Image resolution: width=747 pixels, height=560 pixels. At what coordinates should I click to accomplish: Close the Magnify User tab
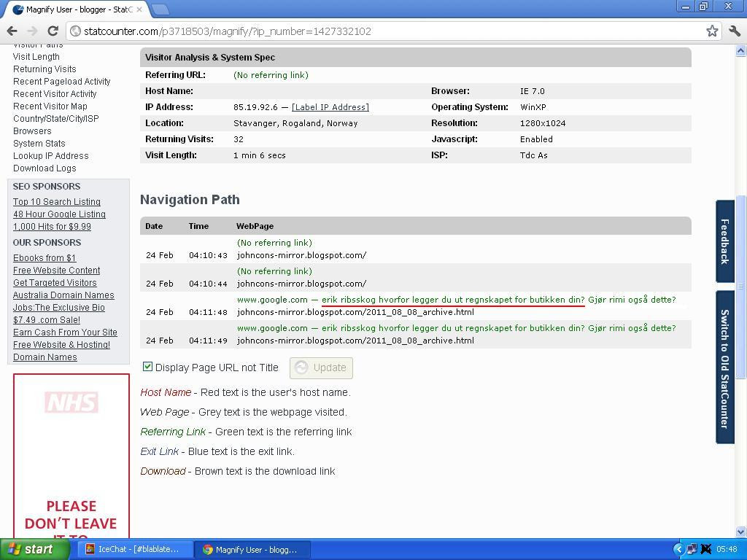click(139, 9)
